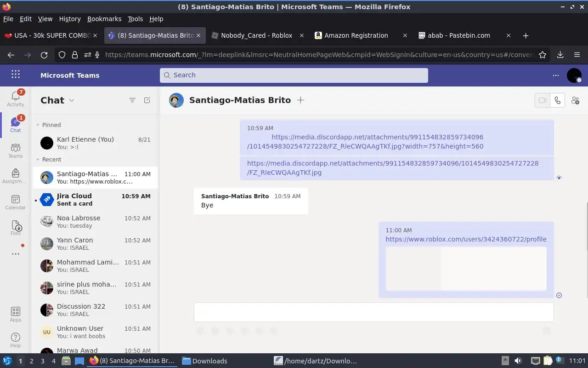Open the Apps store icon

coord(15,315)
